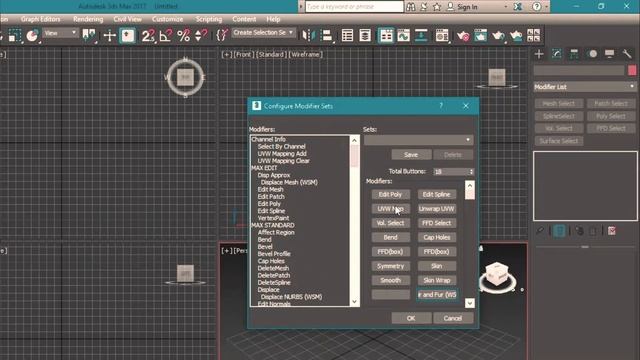Toggle the Ribbon display button

tap(386, 36)
